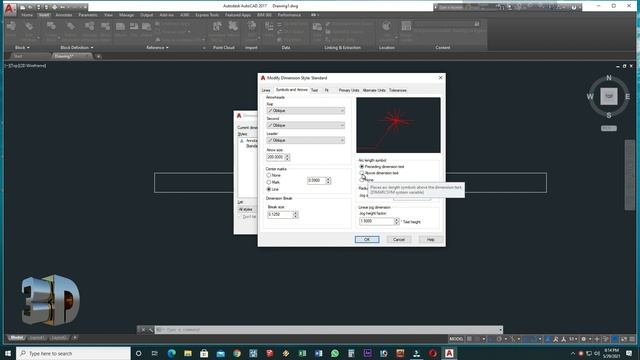Select None radio under Arc length symbol
Image resolution: width=640 pixels, height=360 pixels.
362,180
